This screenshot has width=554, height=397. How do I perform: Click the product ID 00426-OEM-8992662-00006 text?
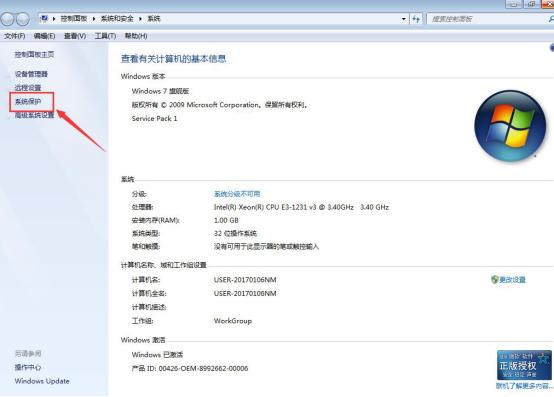[203, 368]
